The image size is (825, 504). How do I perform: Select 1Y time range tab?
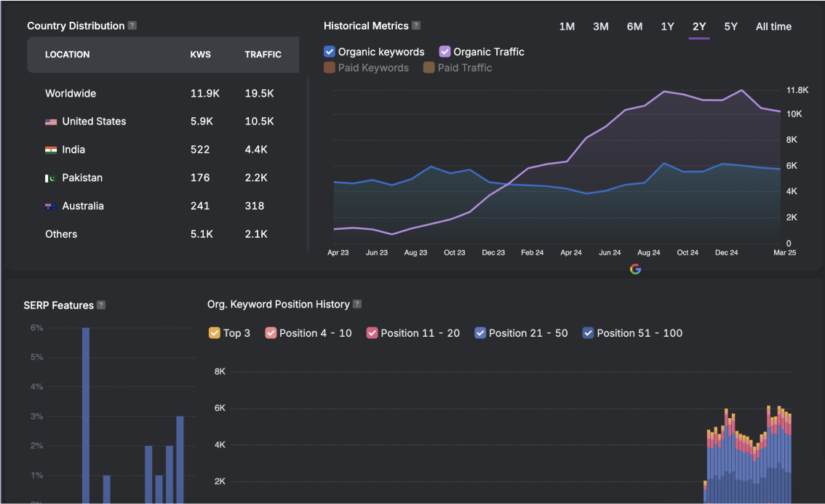pos(667,26)
